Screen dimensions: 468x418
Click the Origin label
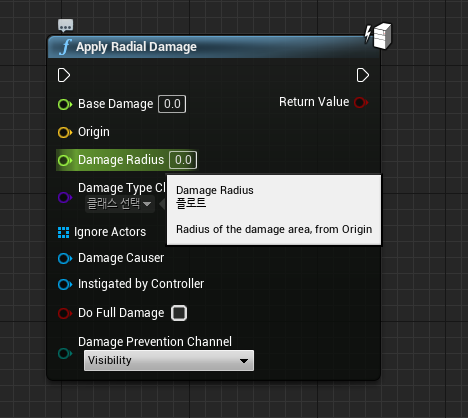[94, 132]
